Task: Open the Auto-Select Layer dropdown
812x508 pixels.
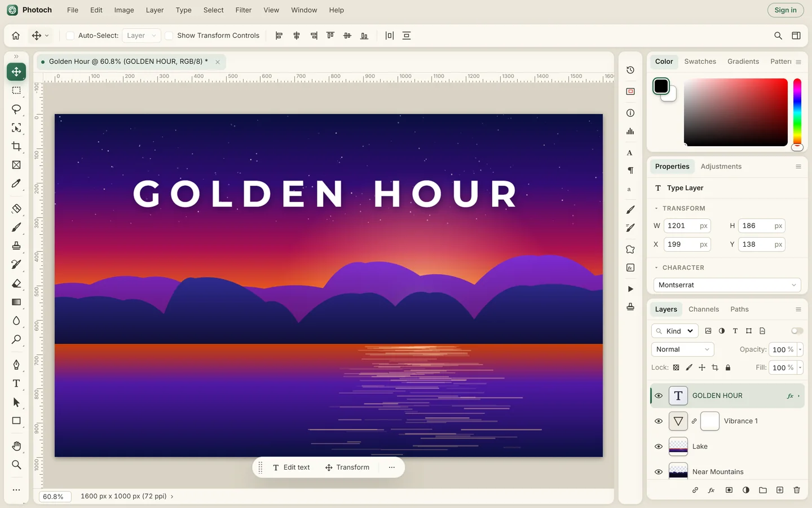Action: point(142,36)
